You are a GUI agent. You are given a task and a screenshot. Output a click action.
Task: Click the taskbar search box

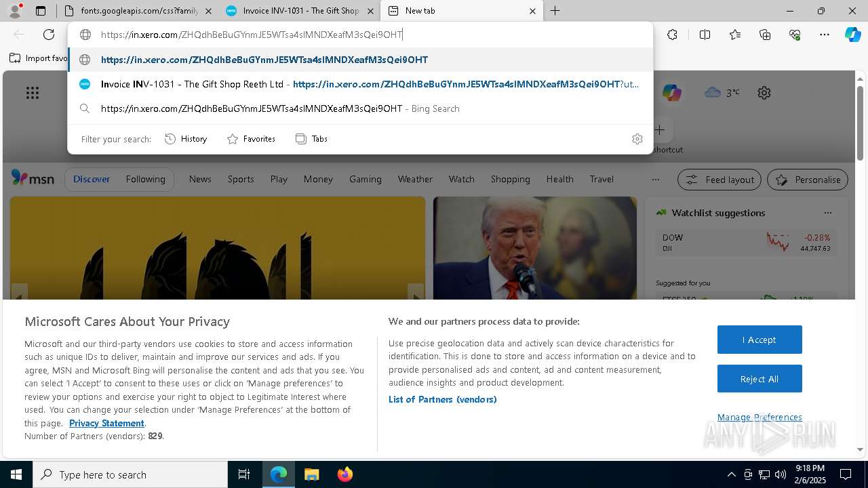(130, 474)
